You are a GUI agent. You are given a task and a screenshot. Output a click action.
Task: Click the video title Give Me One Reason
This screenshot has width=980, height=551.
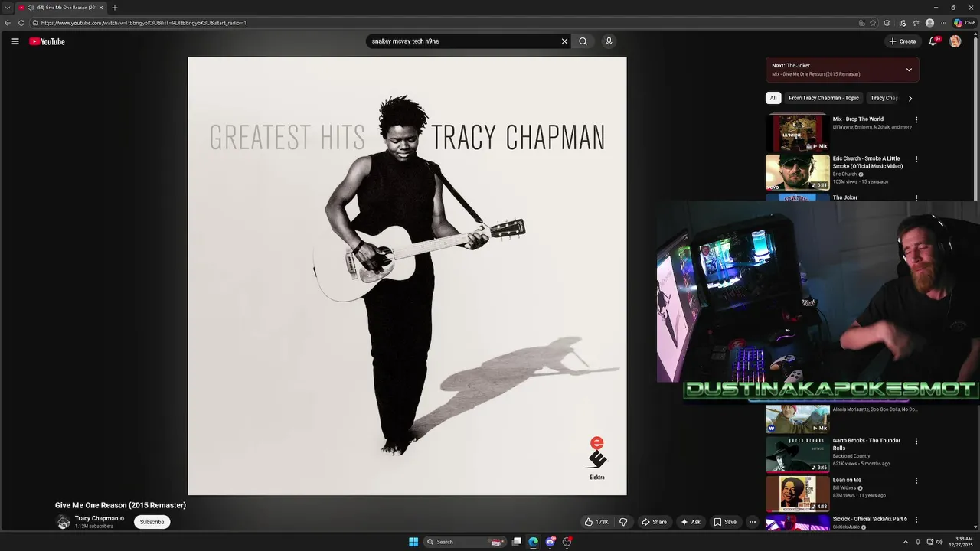(x=120, y=505)
